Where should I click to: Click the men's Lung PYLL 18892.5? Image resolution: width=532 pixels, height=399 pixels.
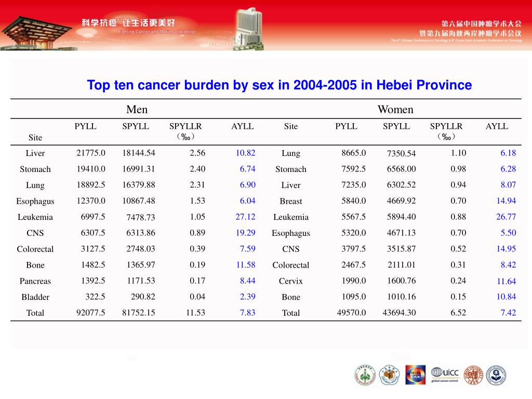tap(90, 185)
